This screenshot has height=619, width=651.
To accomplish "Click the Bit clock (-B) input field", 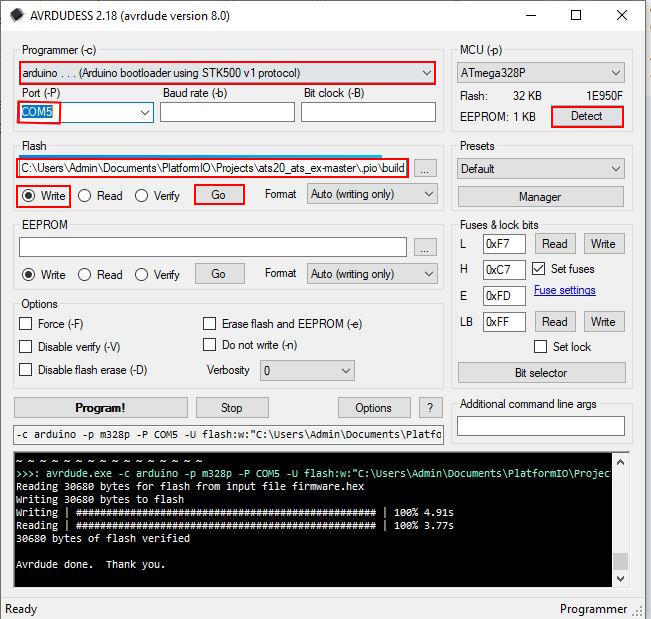I will [368, 112].
